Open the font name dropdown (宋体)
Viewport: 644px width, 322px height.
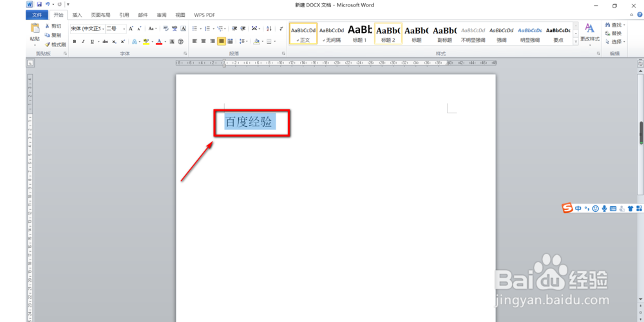103,29
